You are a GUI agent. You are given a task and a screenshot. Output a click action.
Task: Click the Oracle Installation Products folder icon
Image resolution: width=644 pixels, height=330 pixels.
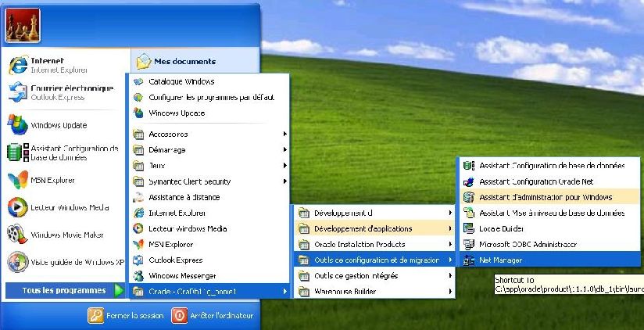304,245
